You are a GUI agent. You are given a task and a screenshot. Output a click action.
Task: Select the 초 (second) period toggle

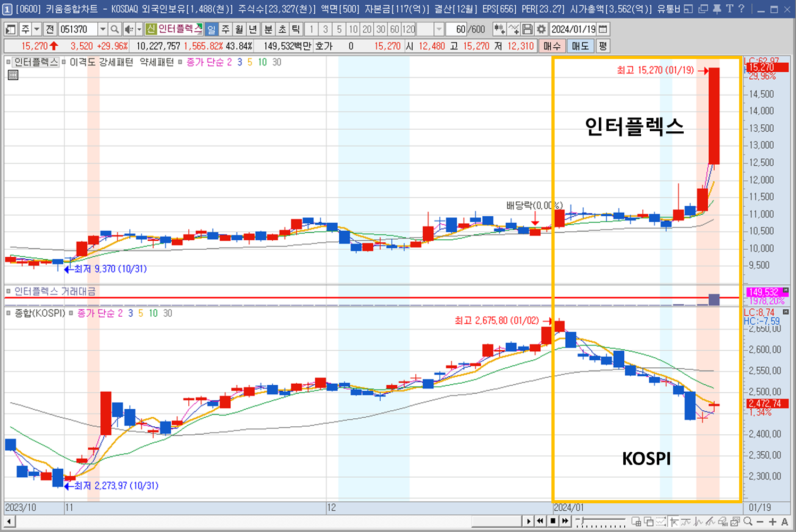tap(282, 29)
